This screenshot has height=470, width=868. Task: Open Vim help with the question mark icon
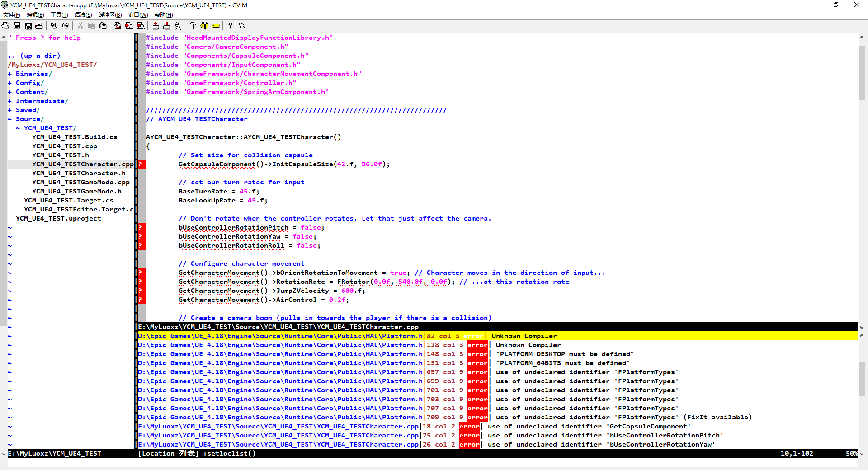click(230, 26)
